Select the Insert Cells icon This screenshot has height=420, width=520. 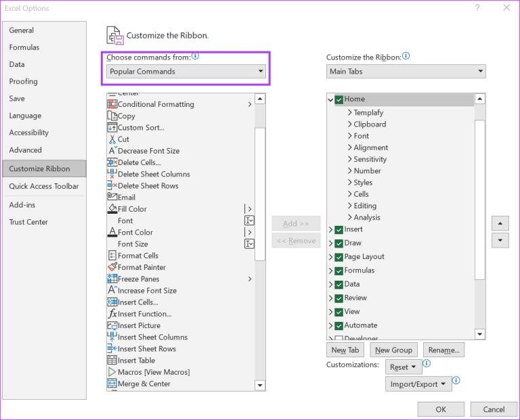click(x=112, y=302)
